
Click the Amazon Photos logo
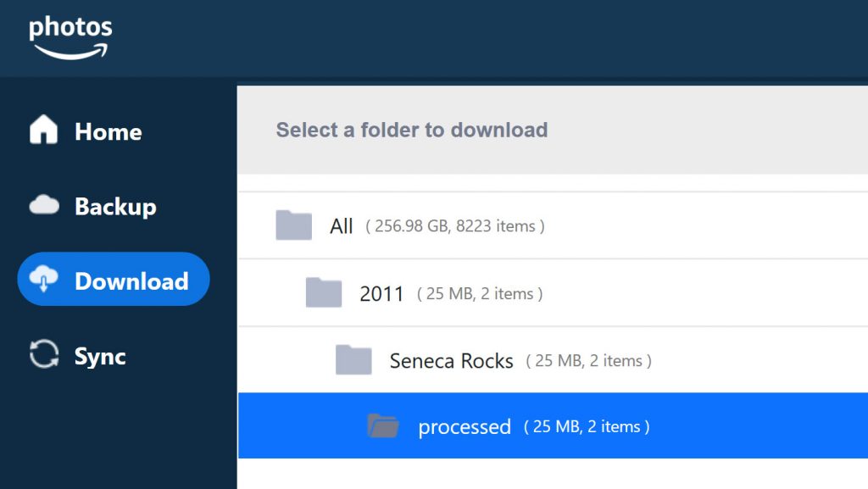point(70,38)
